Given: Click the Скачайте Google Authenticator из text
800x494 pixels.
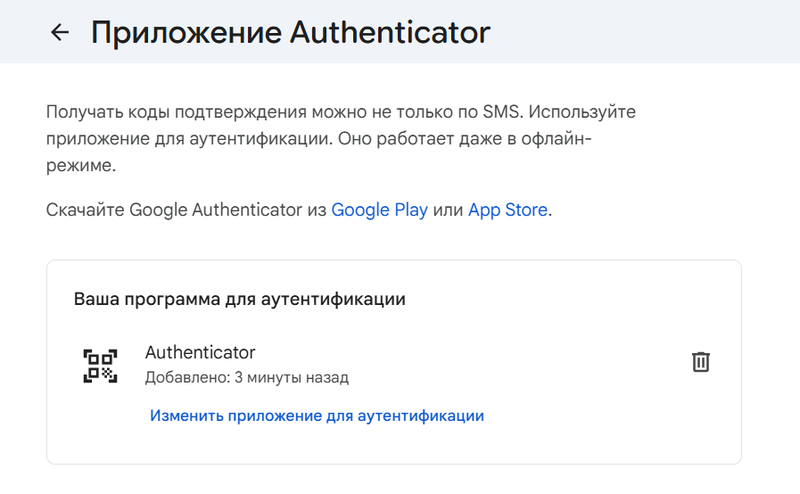Looking at the screenshot, I should pos(186,210).
